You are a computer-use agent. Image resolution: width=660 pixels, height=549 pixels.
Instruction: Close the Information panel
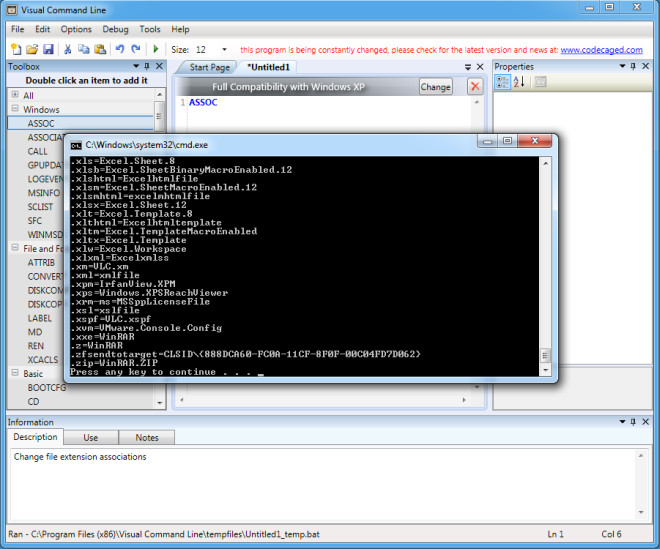click(x=645, y=421)
